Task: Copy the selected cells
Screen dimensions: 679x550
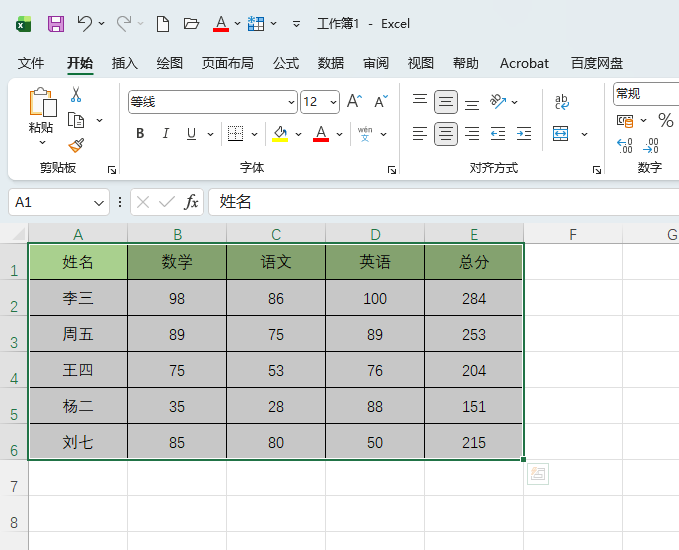Action: [x=76, y=120]
